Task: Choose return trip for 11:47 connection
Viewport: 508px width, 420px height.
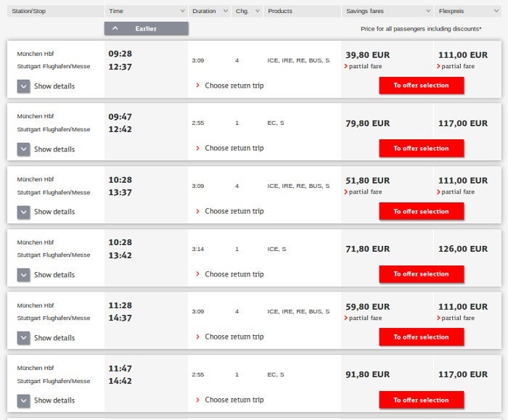Action: tap(234, 400)
